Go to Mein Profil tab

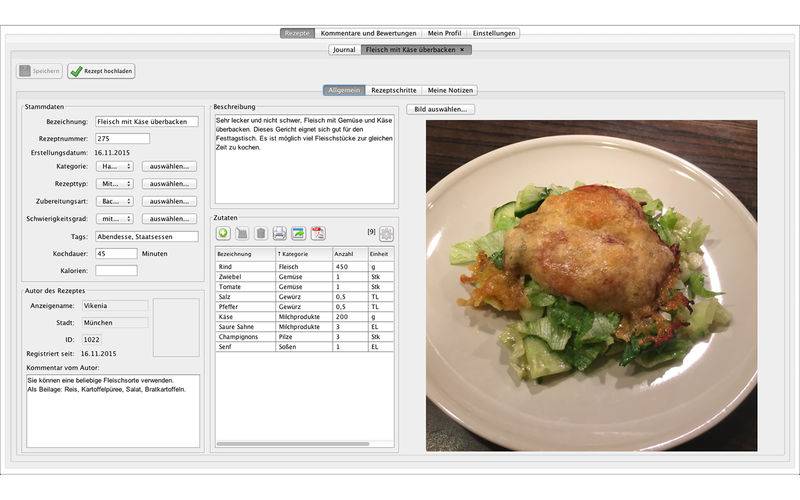tap(444, 33)
